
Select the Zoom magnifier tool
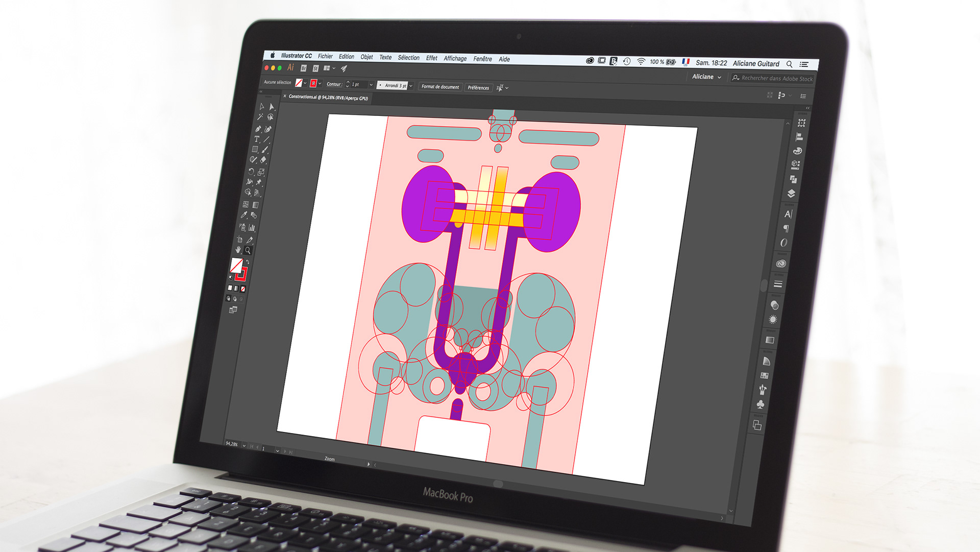click(x=248, y=250)
